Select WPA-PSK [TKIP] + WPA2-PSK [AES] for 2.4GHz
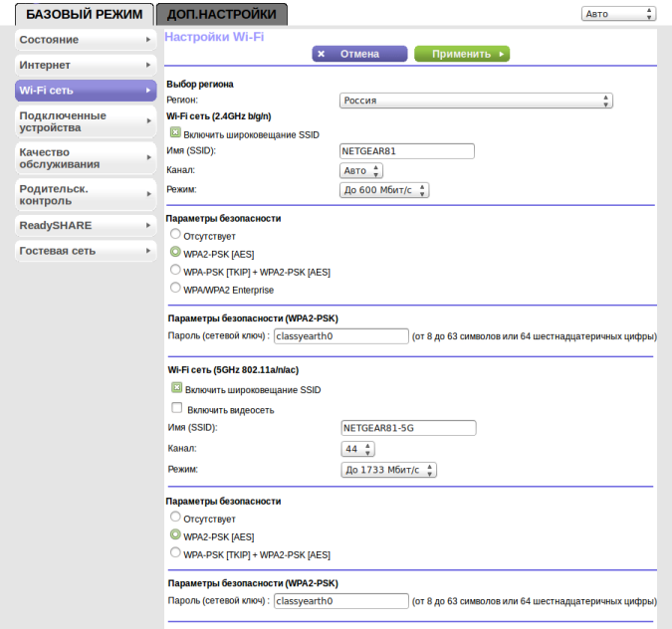The width and height of the screenshot is (672, 629). 175,270
